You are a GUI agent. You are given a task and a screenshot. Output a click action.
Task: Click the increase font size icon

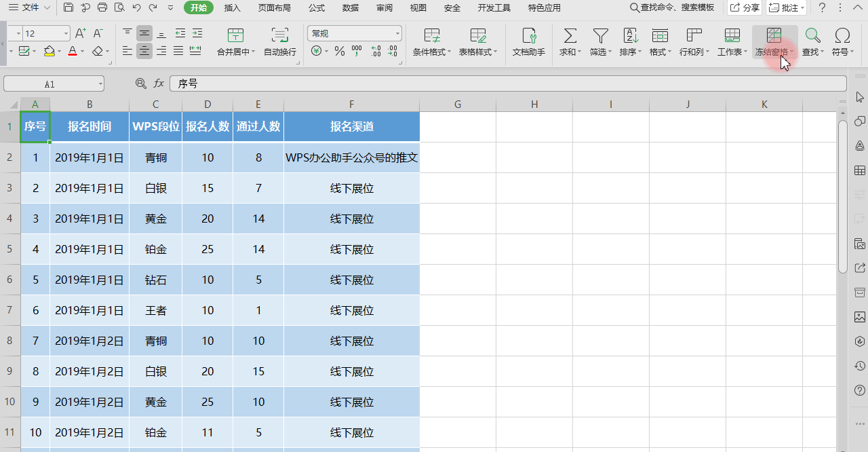pyautogui.click(x=80, y=33)
